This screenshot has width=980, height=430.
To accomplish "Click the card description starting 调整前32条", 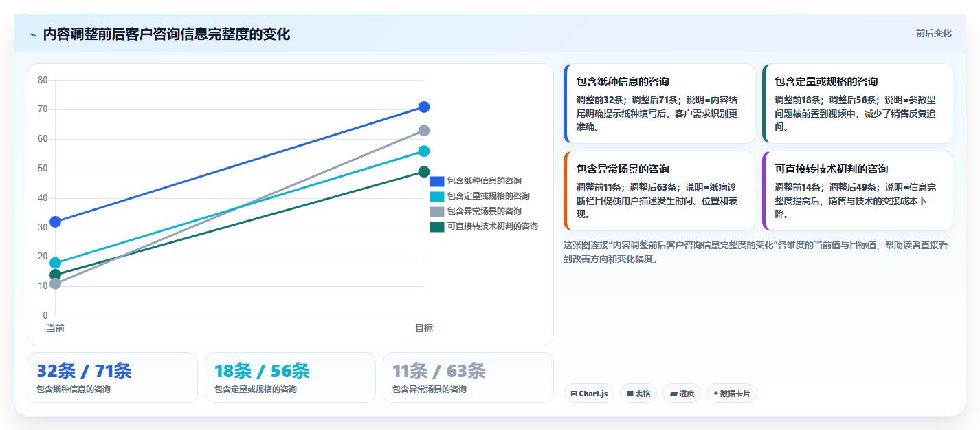I will pyautogui.click(x=657, y=113).
